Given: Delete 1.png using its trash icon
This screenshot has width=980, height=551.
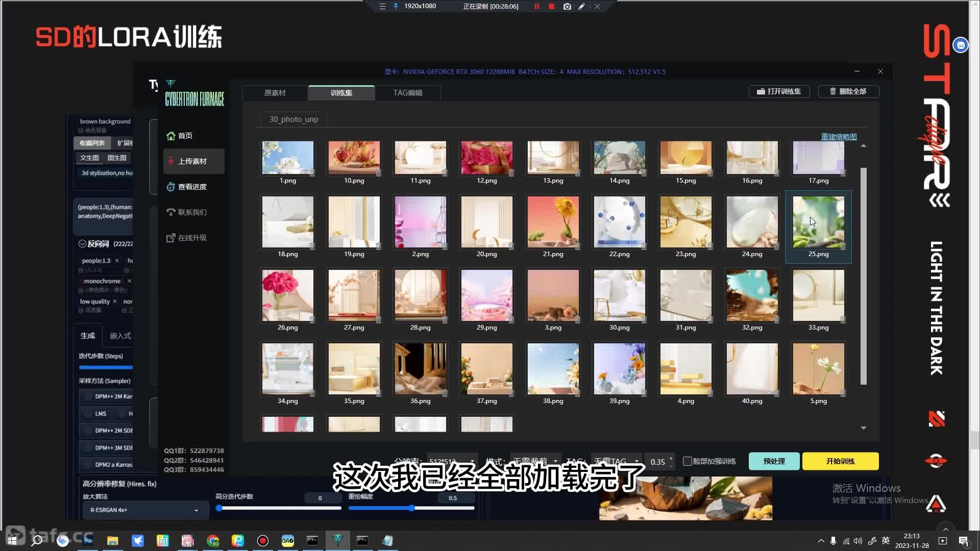Looking at the screenshot, I should pos(312,173).
